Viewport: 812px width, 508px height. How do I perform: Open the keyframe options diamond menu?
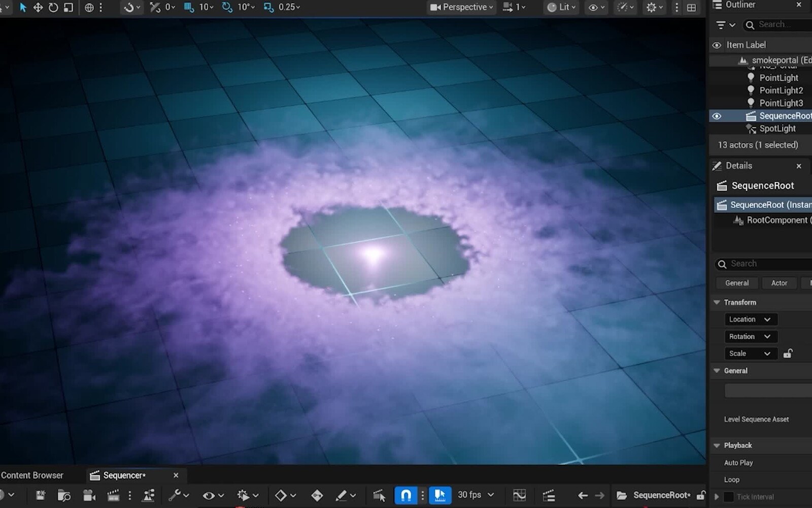coord(285,495)
